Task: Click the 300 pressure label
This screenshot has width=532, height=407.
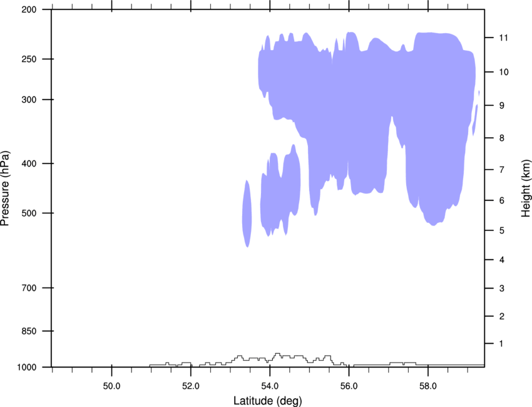Action: click(x=29, y=100)
